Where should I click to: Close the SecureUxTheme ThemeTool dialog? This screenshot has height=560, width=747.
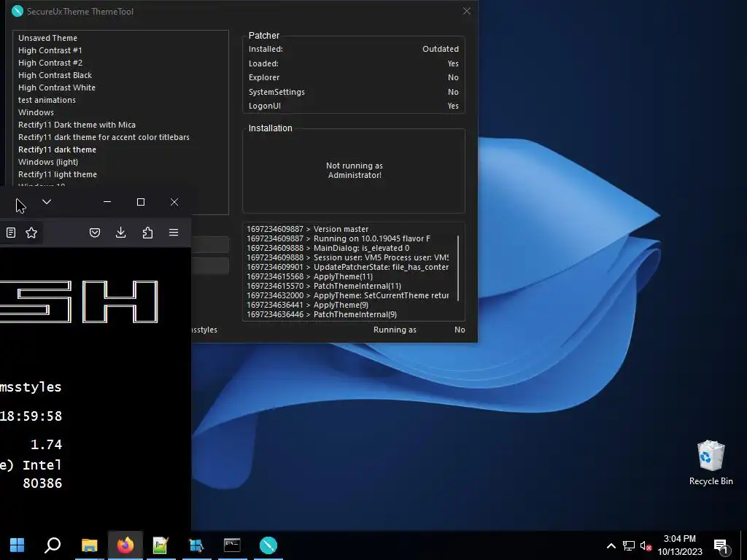point(467,11)
